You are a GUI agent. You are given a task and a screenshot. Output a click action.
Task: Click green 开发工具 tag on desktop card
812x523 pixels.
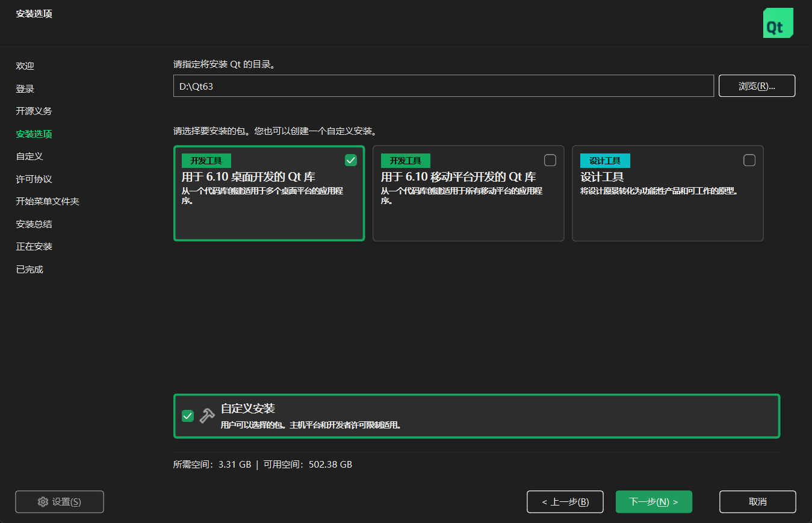click(206, 161)
